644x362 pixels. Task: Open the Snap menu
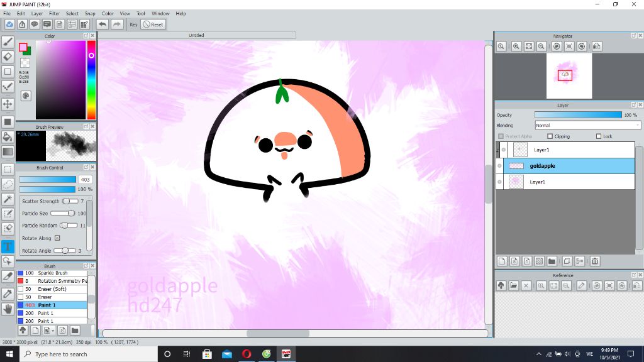(x=90, y=14)
